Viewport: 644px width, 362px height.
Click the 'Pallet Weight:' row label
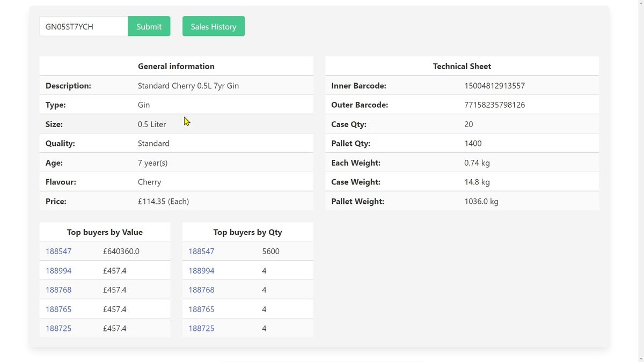pos(357,201)
